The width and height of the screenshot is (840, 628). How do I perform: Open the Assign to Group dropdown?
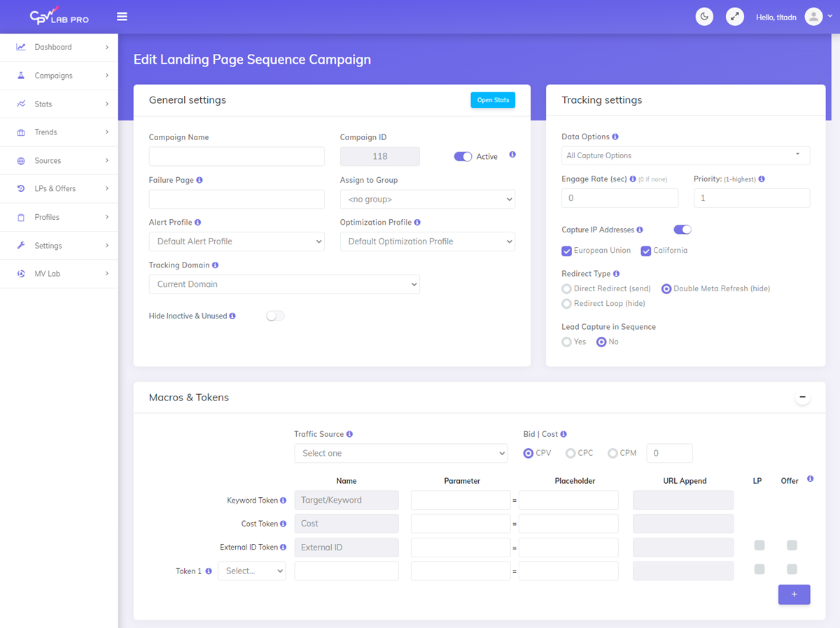coord(428,200)
